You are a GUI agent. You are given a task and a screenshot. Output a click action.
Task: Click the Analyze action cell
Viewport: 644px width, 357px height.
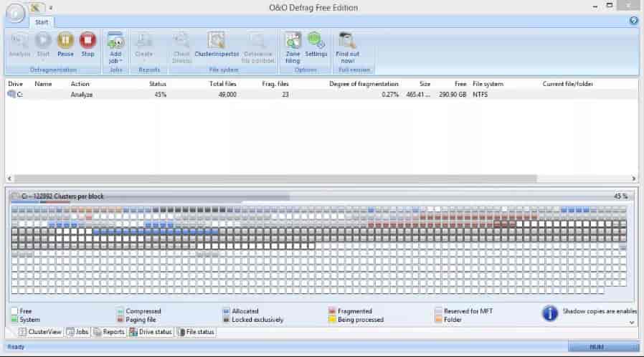(x=81, y=95)
